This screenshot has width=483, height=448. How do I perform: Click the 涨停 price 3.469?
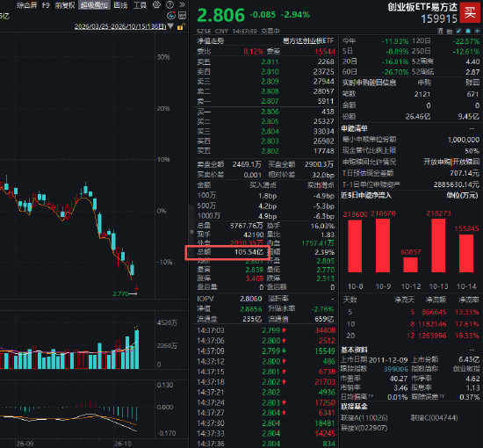coord(255,278)
